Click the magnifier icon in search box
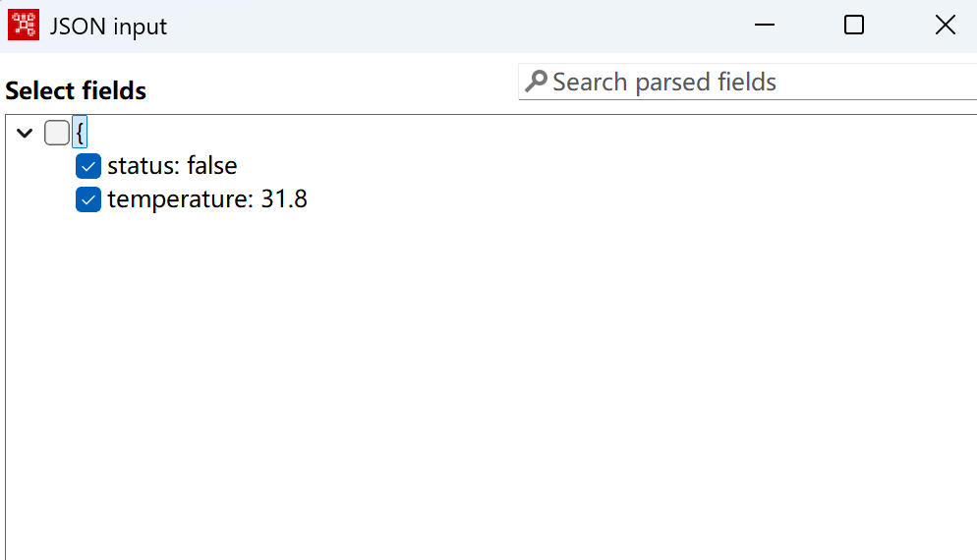Image resolution: width=977 pixels, height=560 pixels. pyautogui.click(x=536, y=82)
